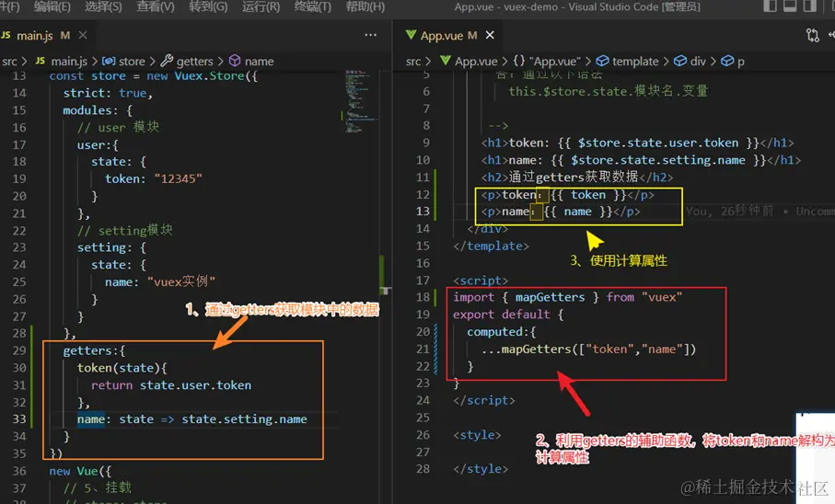Select the name breadcrumb in main.js editor
The width and height of the screenshot is (835, 504).
point(260,62)
